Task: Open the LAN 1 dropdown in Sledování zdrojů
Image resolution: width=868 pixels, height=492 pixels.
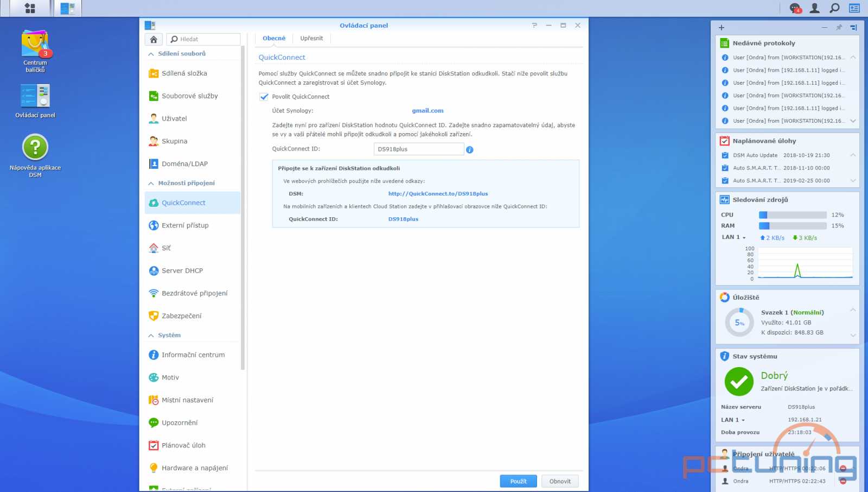Action: coord(733,237)
